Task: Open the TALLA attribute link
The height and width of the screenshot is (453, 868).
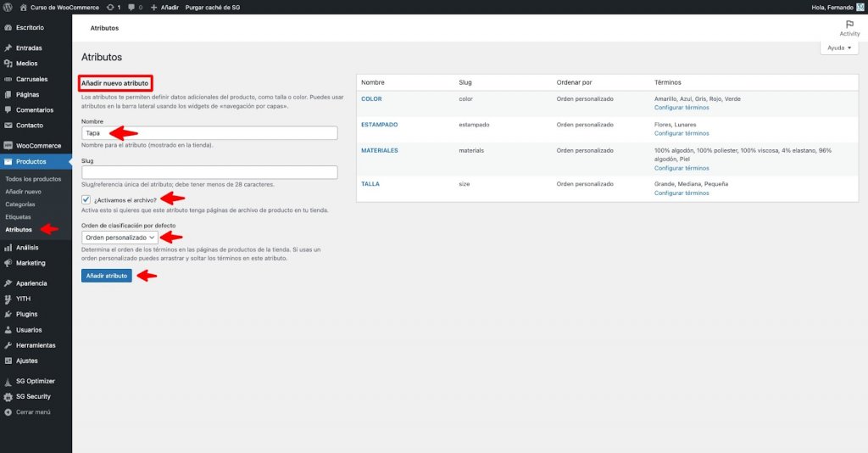Action: 370,184
